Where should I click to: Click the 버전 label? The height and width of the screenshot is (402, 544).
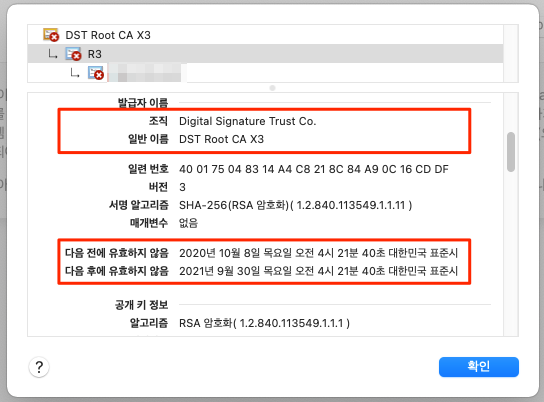point(158,187)
